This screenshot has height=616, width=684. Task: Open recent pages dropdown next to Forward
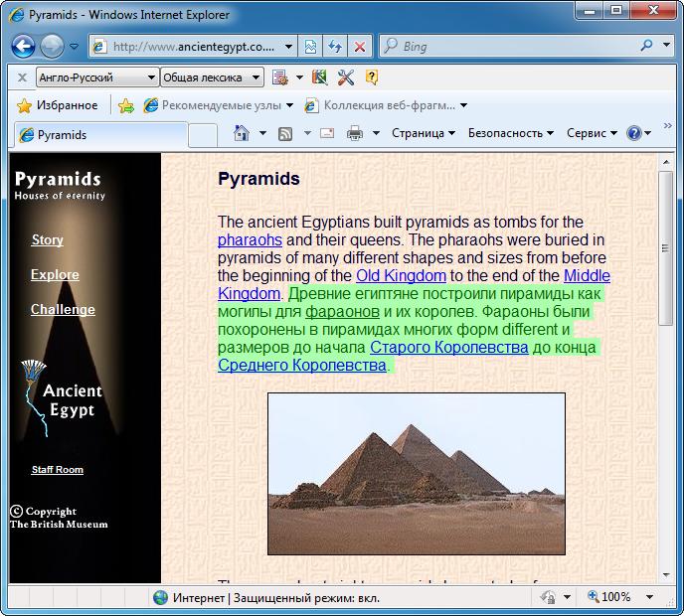point(75,46)
